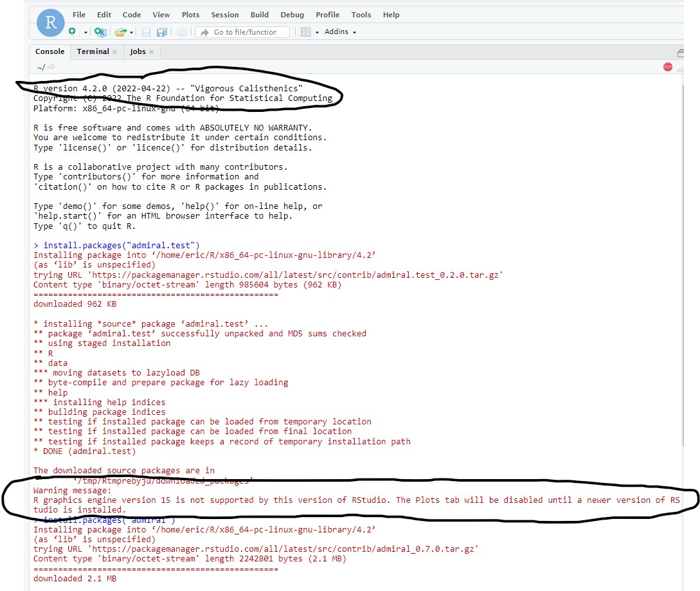Click the home directory path link

[x=40, y=66]
